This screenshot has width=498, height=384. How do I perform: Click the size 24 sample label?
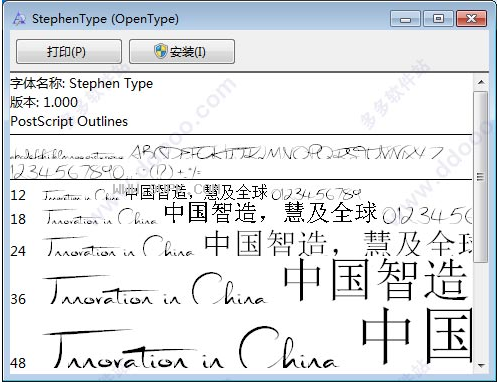click(x=18, y=251)
